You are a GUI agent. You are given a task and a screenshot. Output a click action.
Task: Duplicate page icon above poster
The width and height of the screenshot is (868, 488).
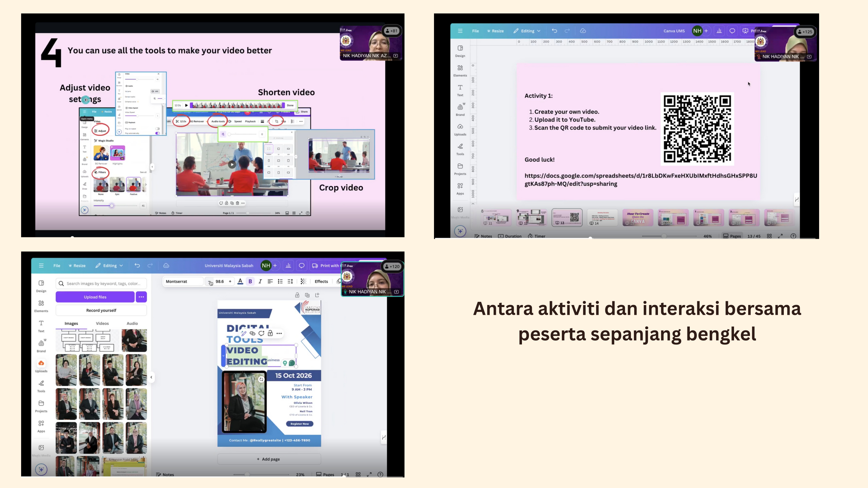click(x=307, y=295)
